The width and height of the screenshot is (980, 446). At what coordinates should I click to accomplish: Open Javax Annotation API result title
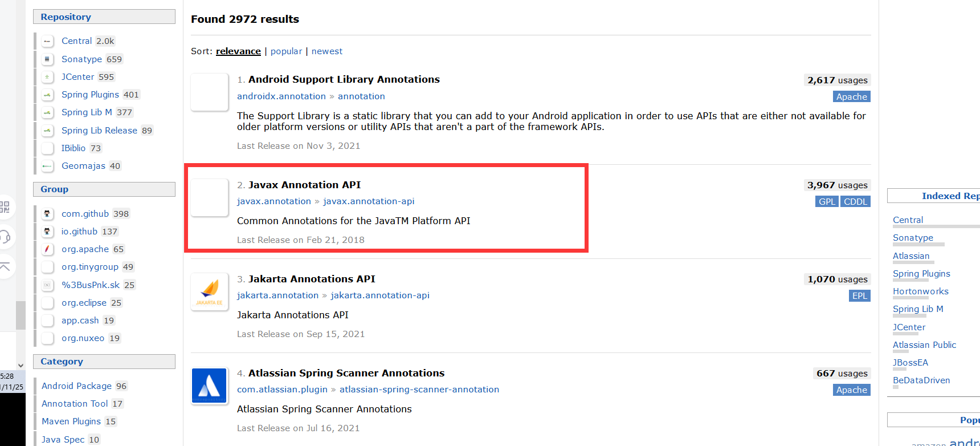(304, 185)
